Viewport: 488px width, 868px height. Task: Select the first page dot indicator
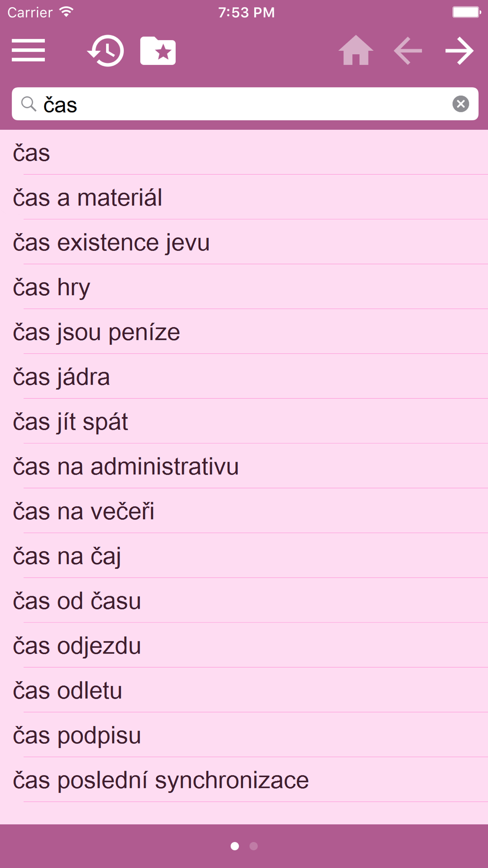tap(235, 846)
